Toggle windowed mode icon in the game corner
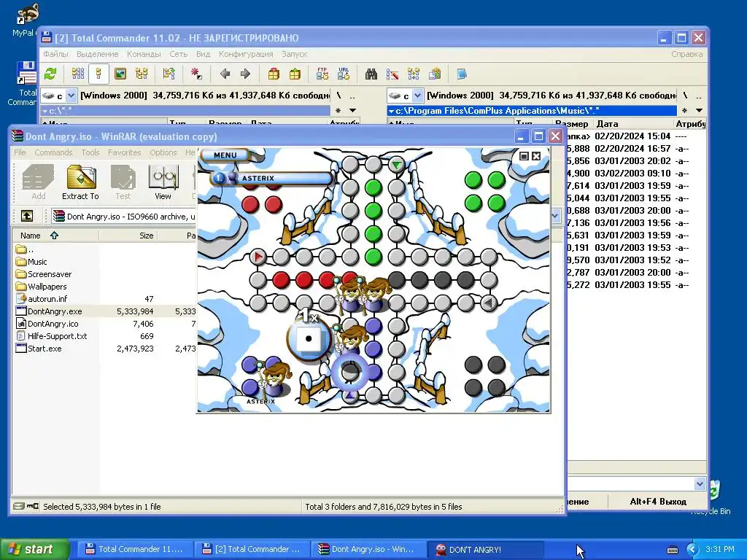This screenshot has width=747, height=560. (524, 156)
